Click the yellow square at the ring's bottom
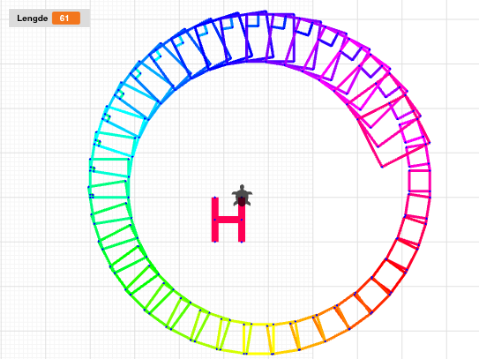 (258, 338)
